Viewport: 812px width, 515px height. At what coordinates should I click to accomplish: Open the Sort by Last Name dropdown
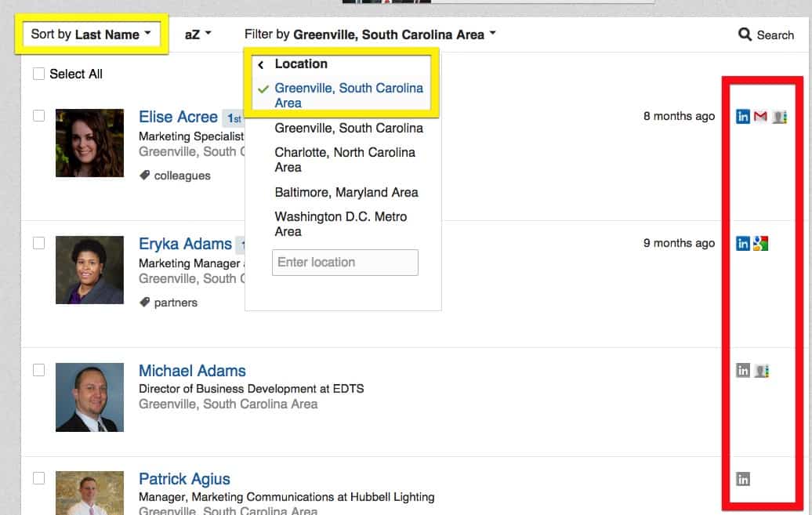[91, 34]
